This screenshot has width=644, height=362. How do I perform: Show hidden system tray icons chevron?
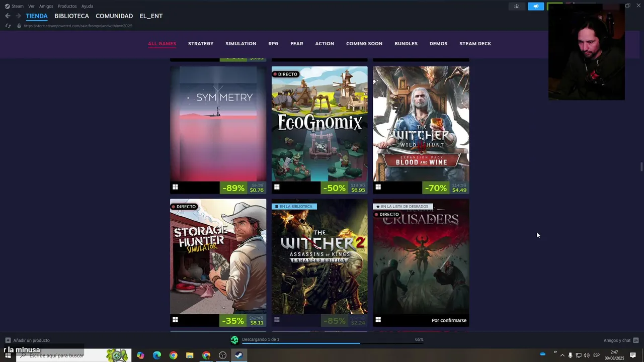[562, 355]
